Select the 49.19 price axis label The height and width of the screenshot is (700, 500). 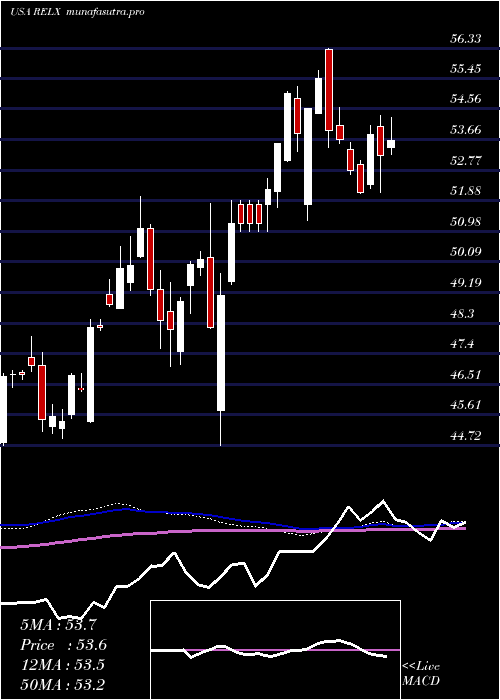click(x=465, y=283)
